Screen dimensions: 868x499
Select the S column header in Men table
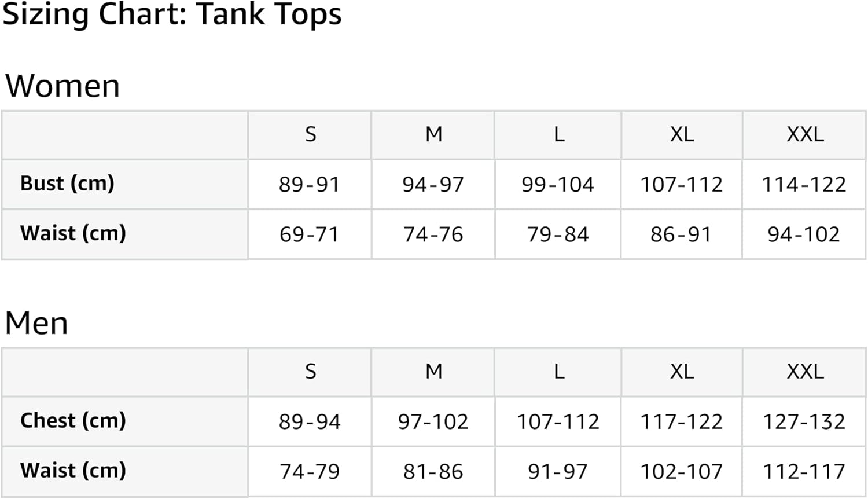pos(310,372)
